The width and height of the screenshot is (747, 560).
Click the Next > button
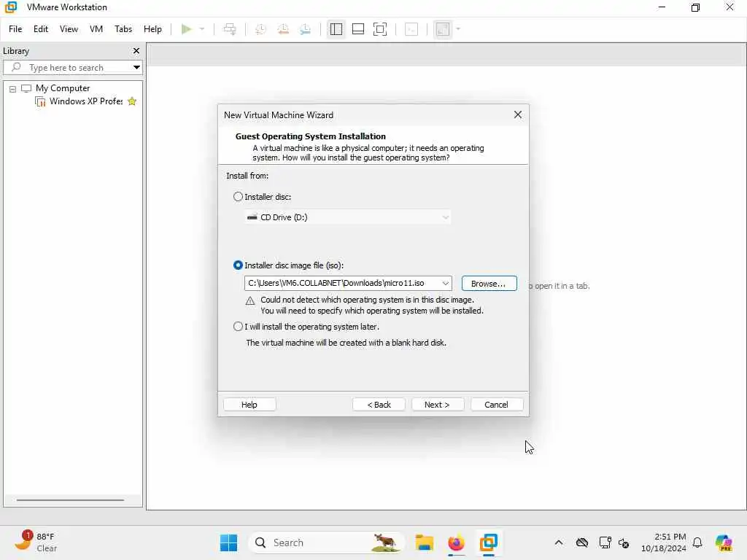(438, 405)
